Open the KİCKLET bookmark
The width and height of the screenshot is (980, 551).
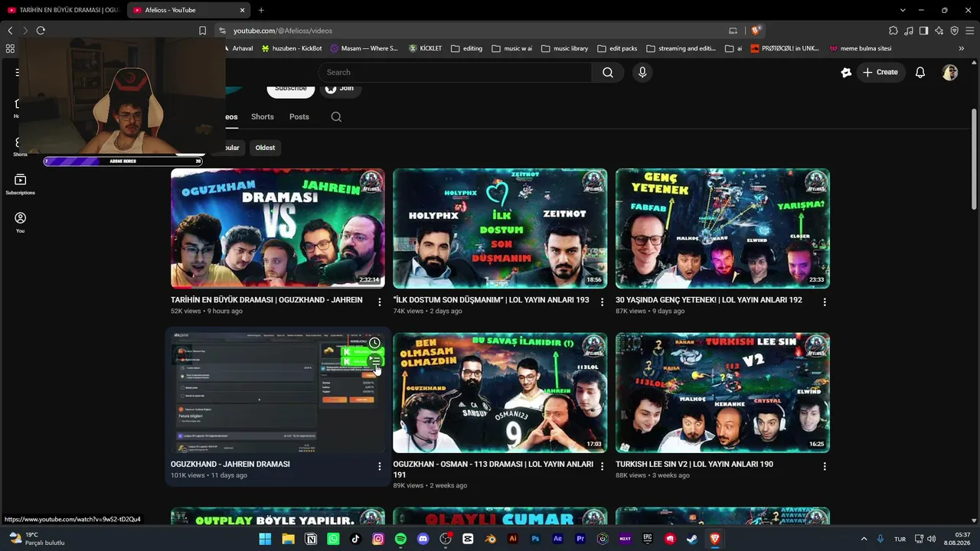point(425,48)
